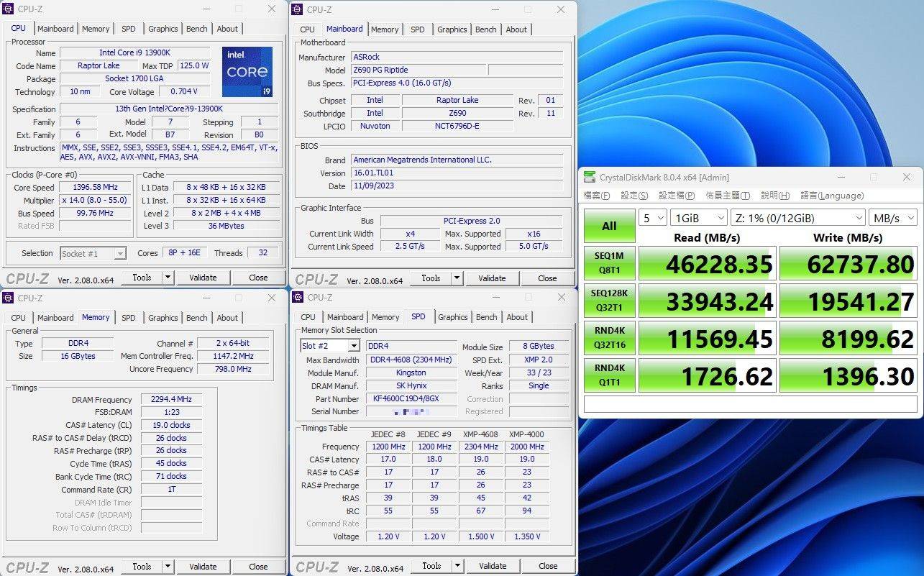
Task: Open 佈景主題(T) menu in CrystalDiskMark
Action: (728, 196)
